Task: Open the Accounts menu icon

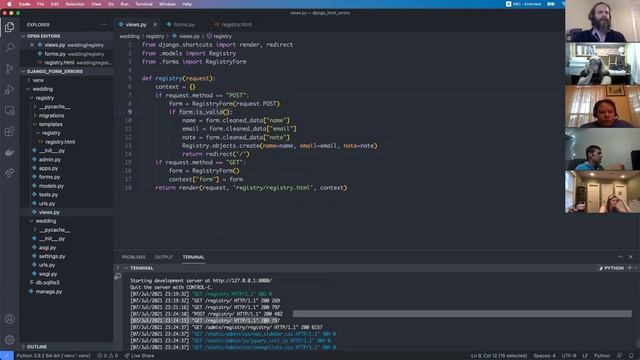Action: click(9, 319)
